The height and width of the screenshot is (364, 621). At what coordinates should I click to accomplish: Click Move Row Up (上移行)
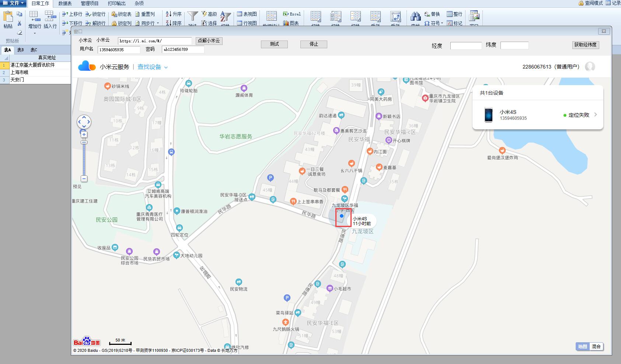[72, 14]
